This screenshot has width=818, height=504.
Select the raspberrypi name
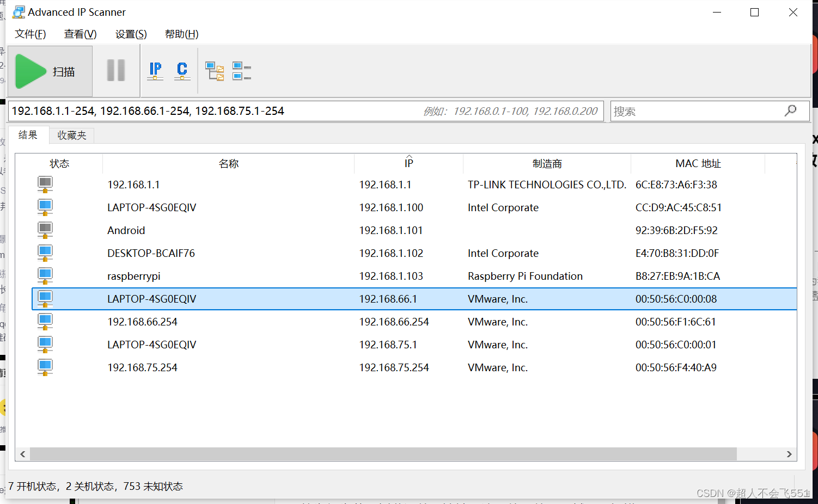pos(134,276)
